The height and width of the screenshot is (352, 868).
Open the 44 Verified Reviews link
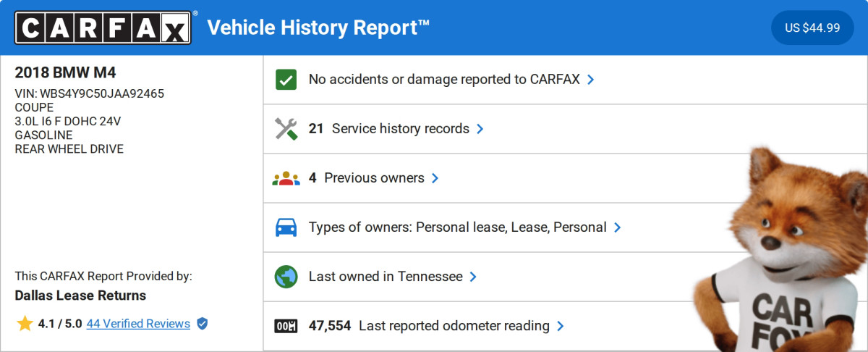[138, 324]
